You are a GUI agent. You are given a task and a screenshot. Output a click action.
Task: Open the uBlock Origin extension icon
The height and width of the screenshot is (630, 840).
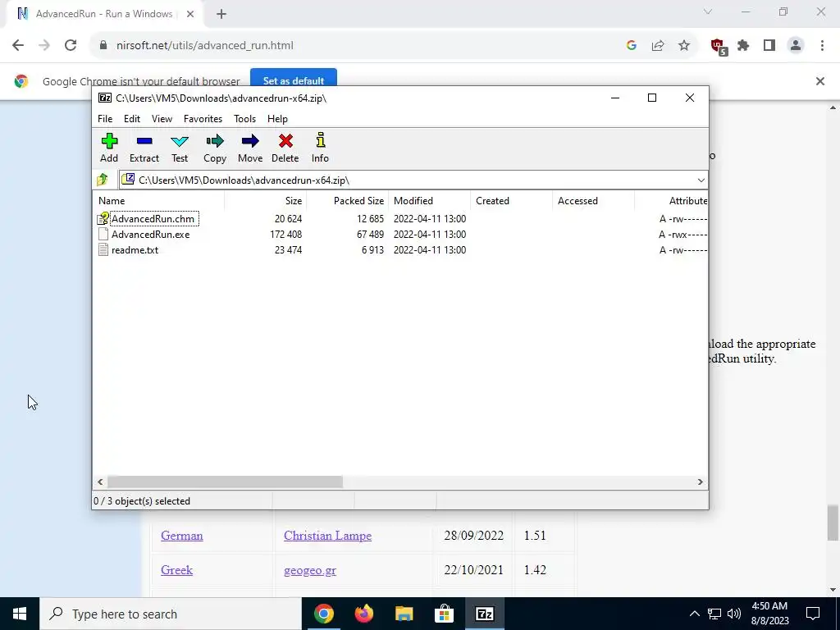click(x=719, y=47)
